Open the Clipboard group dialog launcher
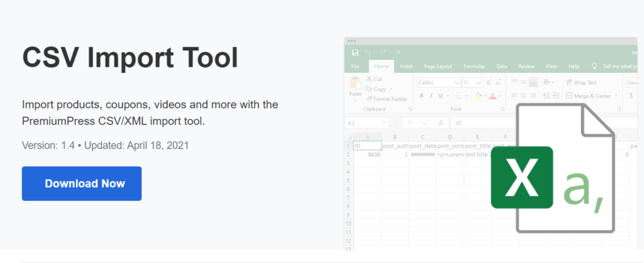 tap(410, 109)
